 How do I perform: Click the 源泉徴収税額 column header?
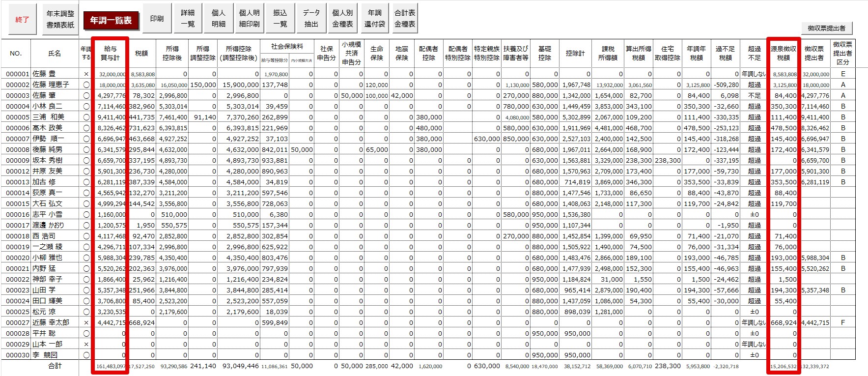point(783,53)
